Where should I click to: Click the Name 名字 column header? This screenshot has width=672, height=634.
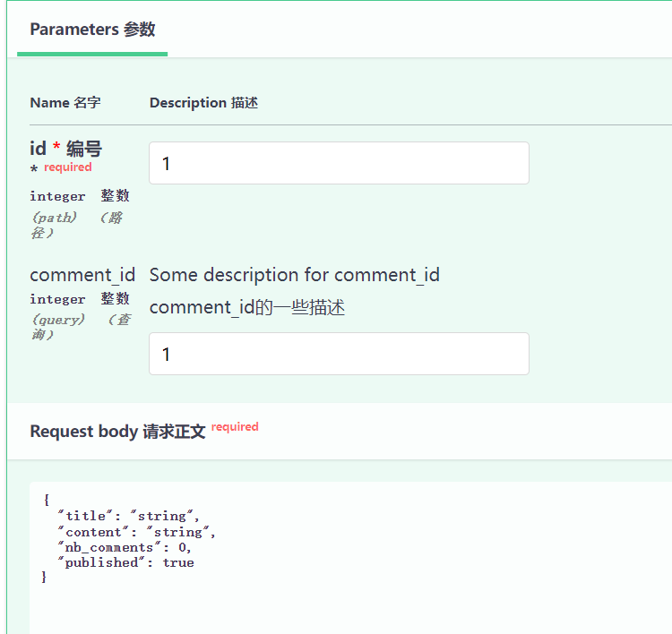65,103
